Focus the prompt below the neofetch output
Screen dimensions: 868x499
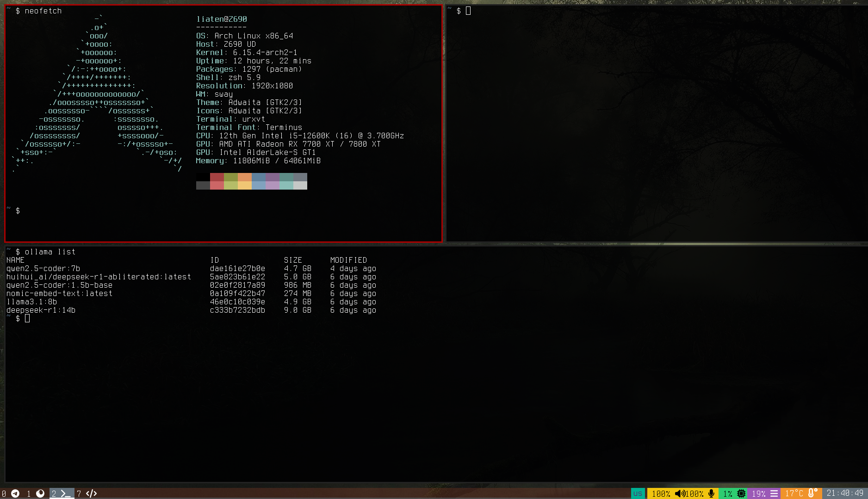(18, 210)
